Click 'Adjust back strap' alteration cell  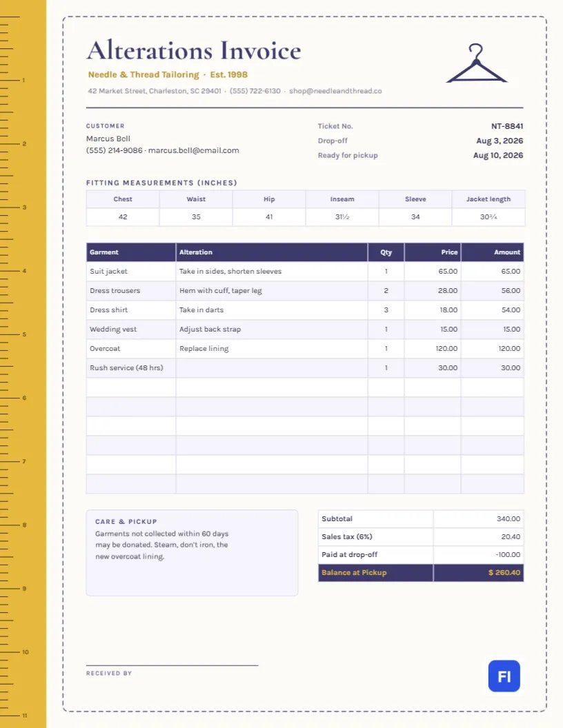click(272, 329)
